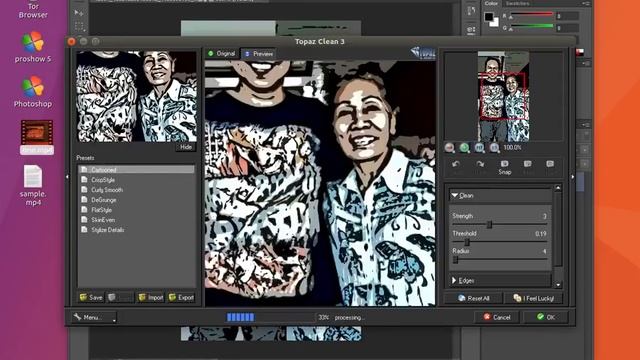The width and height of the screenshot is (640, 360).
Task: Click the second snapshot icon after Snap
Action: coord(528,164)
